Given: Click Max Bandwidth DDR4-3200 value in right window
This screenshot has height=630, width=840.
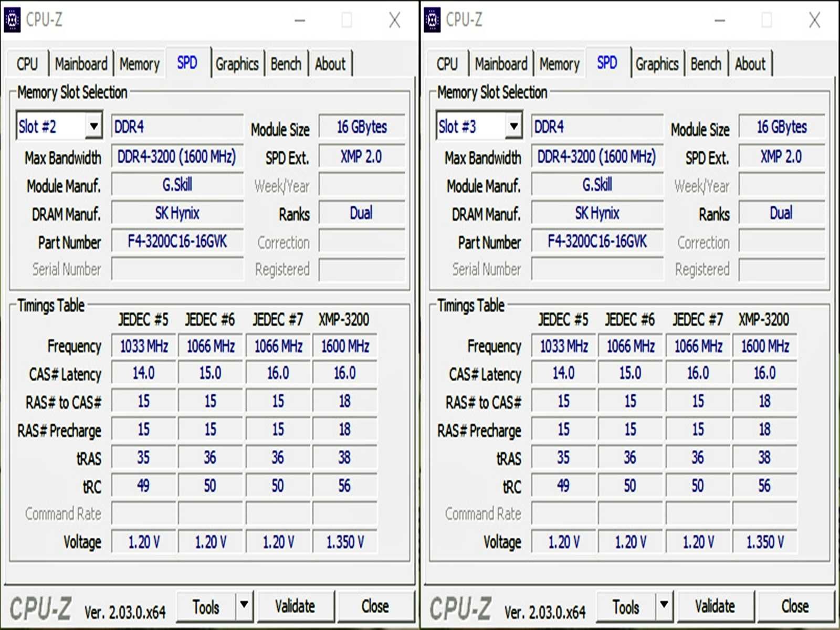Looking at the screenshot, I should [597, 156].
